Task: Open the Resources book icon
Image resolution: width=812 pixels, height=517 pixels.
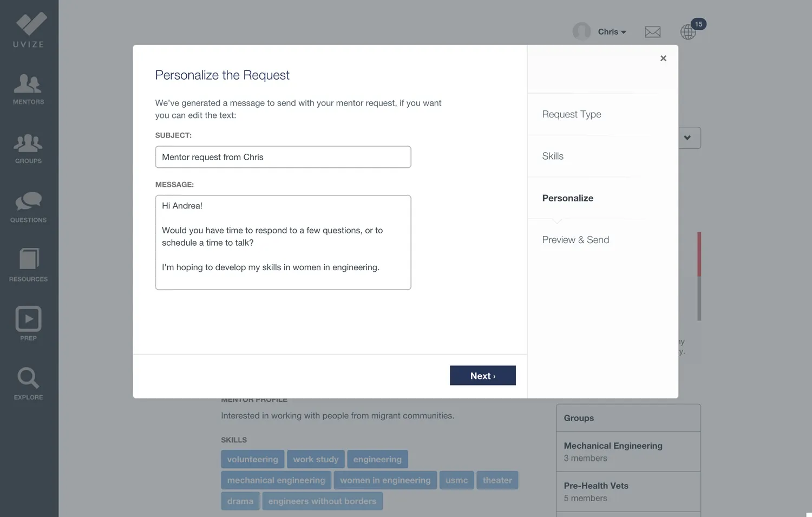Action: (x=28, y=265)
